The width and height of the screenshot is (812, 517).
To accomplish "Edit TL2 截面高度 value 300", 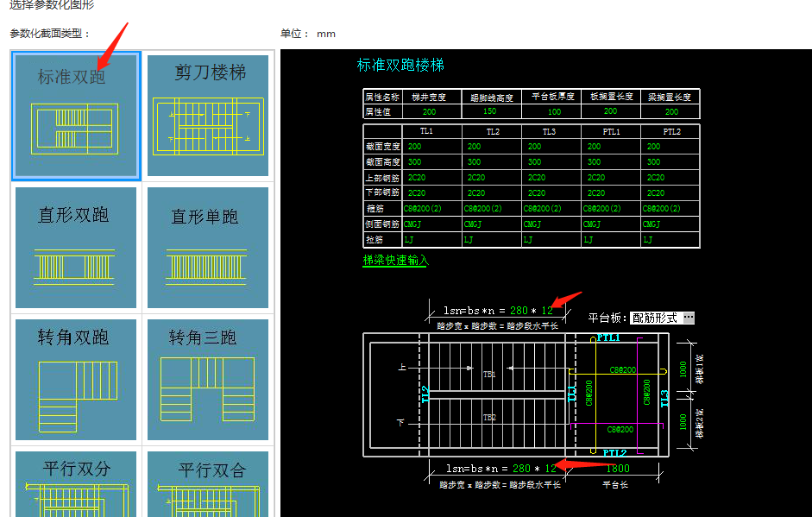I will (474, 162).
